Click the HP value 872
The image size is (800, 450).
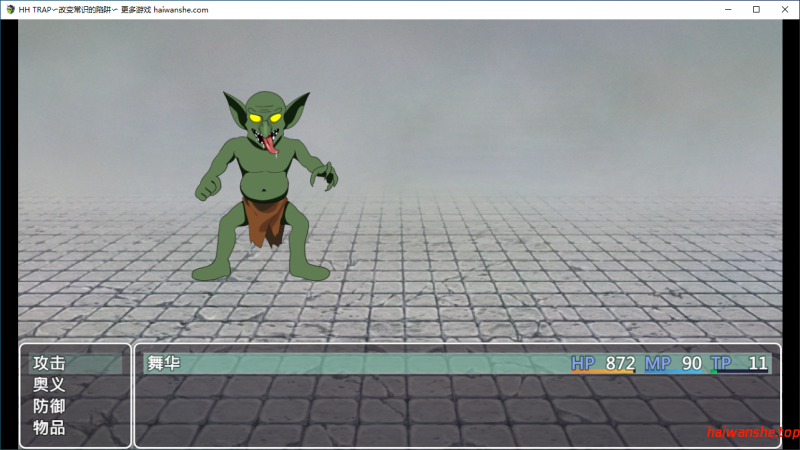[620, 363]
